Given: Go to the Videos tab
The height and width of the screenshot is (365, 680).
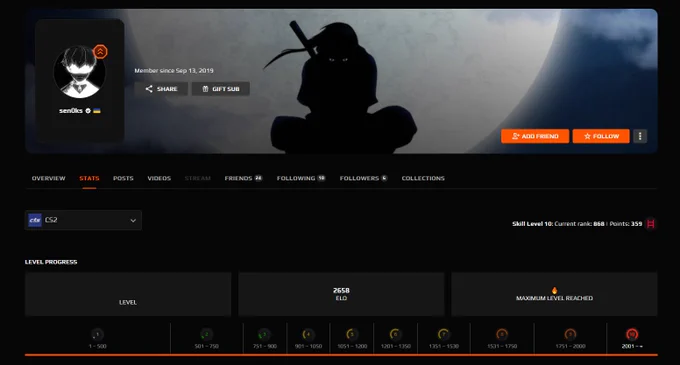Looking at the screenshot, I should click(159, 178).
